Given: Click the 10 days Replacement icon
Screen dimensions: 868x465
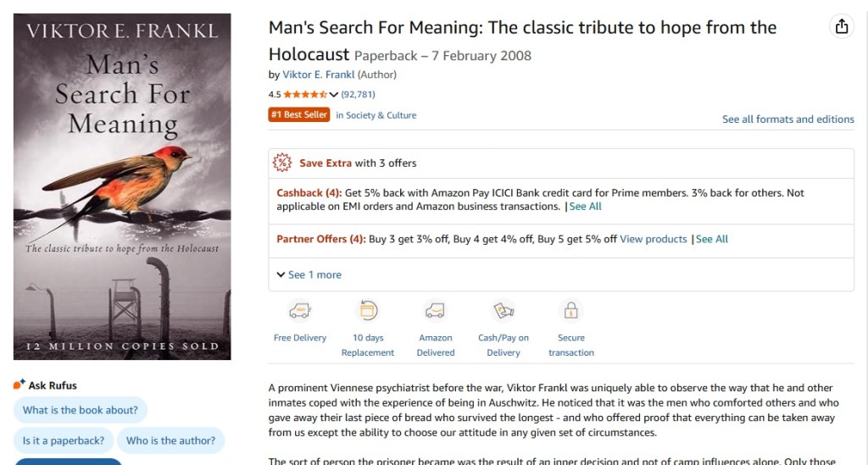Looking at the screenshot, I should click(368, 311).
